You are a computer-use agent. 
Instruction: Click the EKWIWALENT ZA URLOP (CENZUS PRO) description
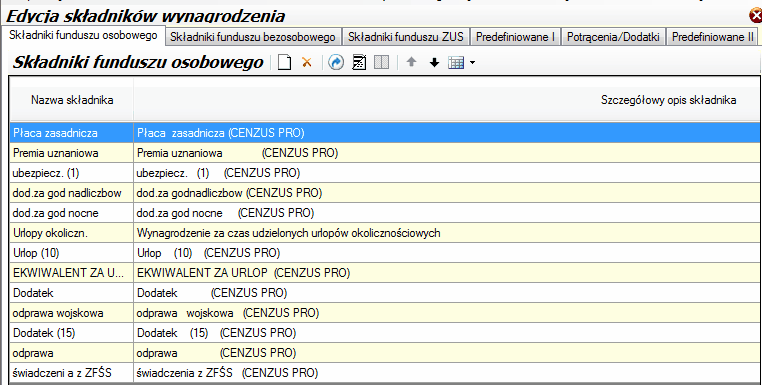(447, 273)
